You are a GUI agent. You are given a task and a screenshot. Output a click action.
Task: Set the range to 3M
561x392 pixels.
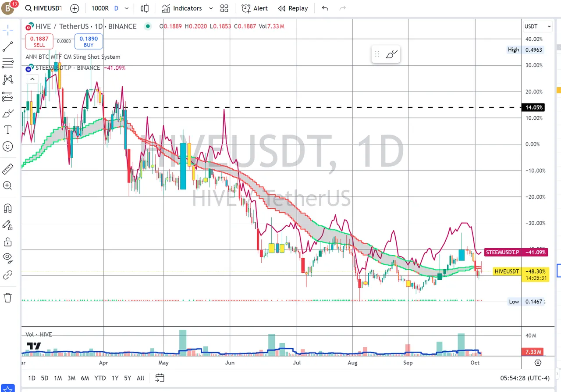click(71, 378)
